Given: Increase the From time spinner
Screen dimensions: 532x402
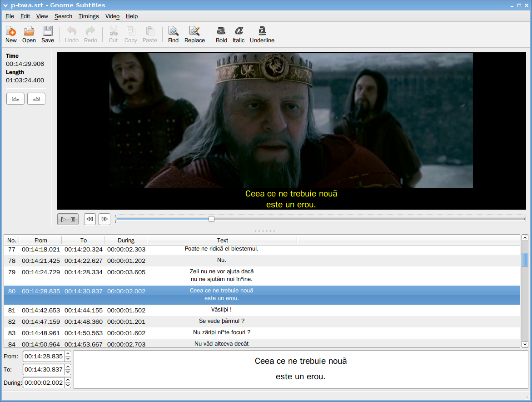Looking at the screenshot, I should click(x=68, y=354).
